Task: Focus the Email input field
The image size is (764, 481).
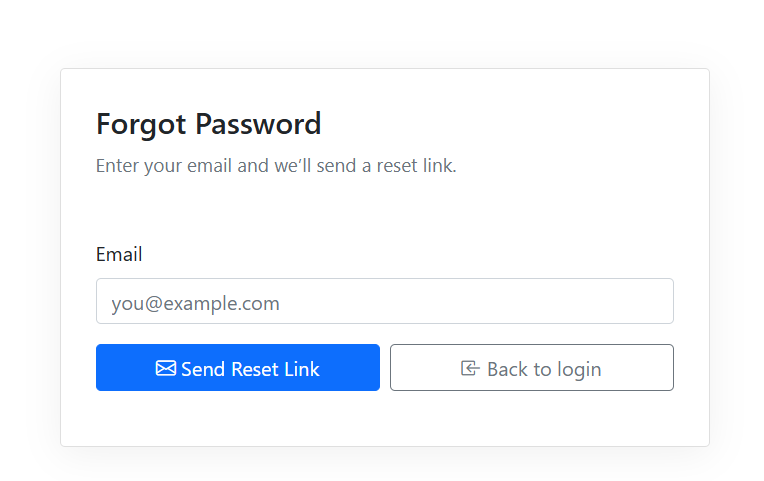Action: click(384, 301)
